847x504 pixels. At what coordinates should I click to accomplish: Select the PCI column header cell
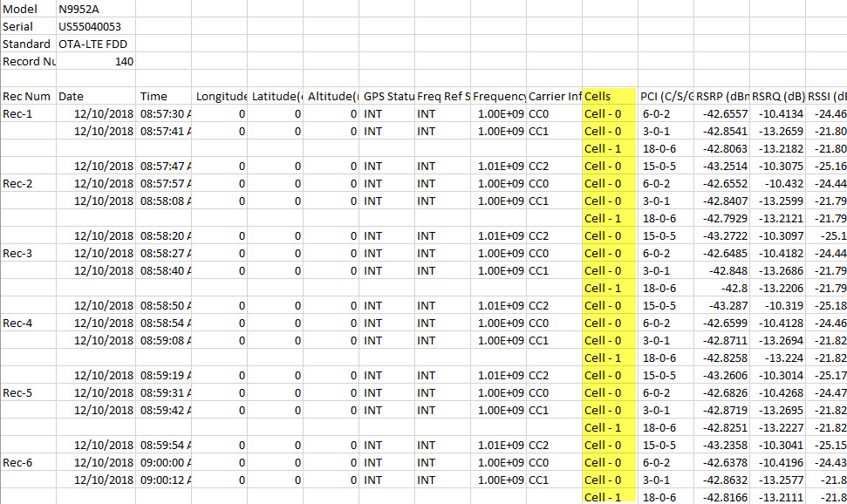pos(666,96)
